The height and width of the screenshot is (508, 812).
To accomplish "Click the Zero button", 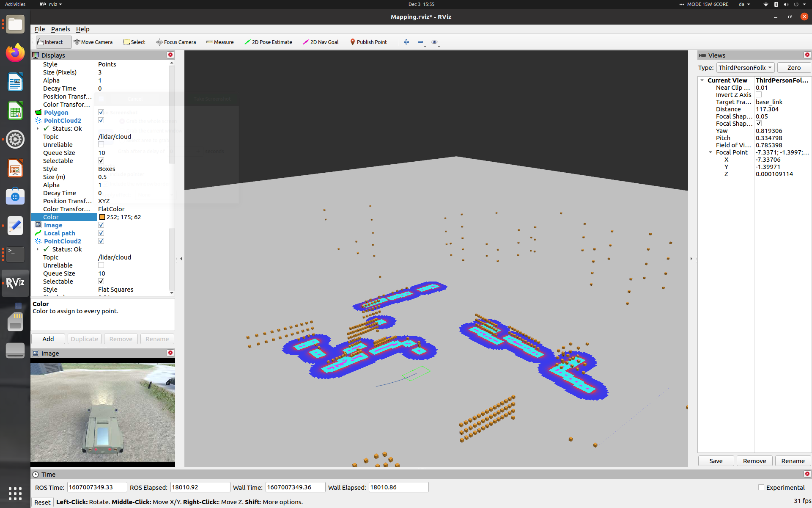I will [794, 68].
